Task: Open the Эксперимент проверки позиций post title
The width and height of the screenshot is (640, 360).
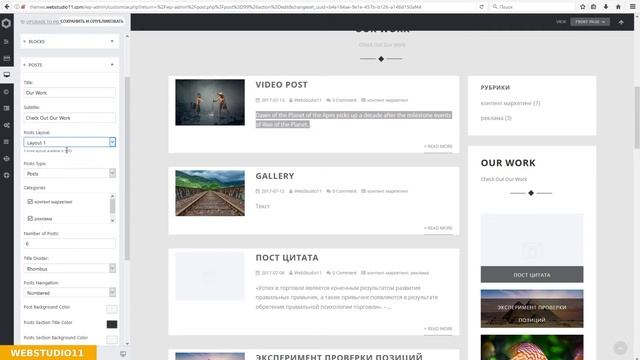Action: point(339,356)
